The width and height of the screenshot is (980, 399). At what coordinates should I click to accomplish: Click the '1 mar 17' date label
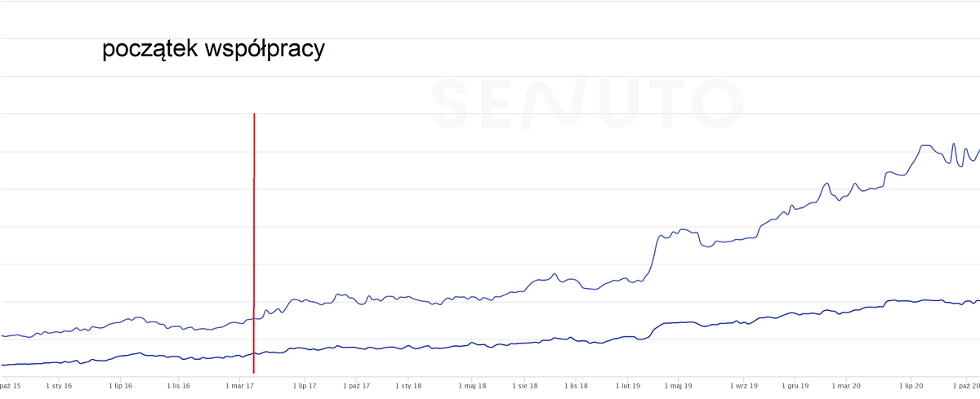coord(241,386)
